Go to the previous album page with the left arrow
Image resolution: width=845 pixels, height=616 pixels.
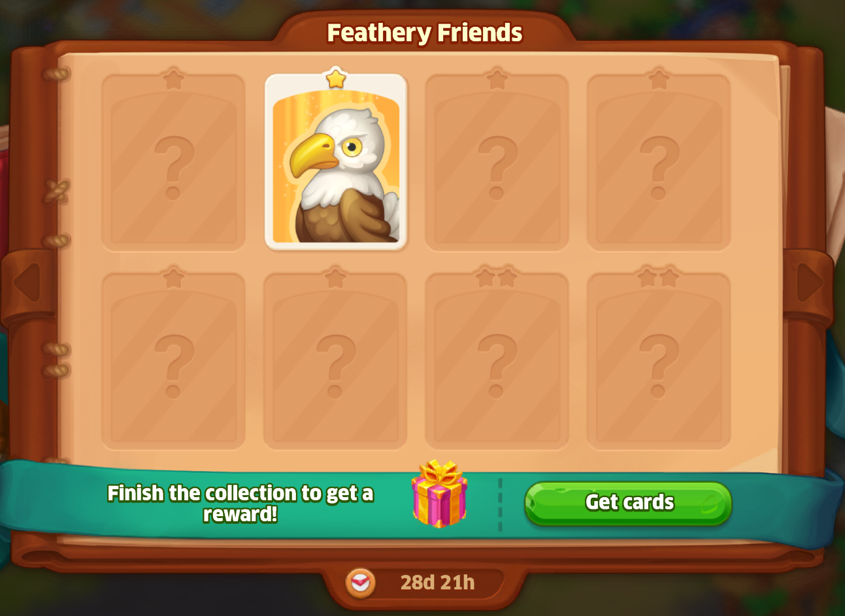(27, 283)
